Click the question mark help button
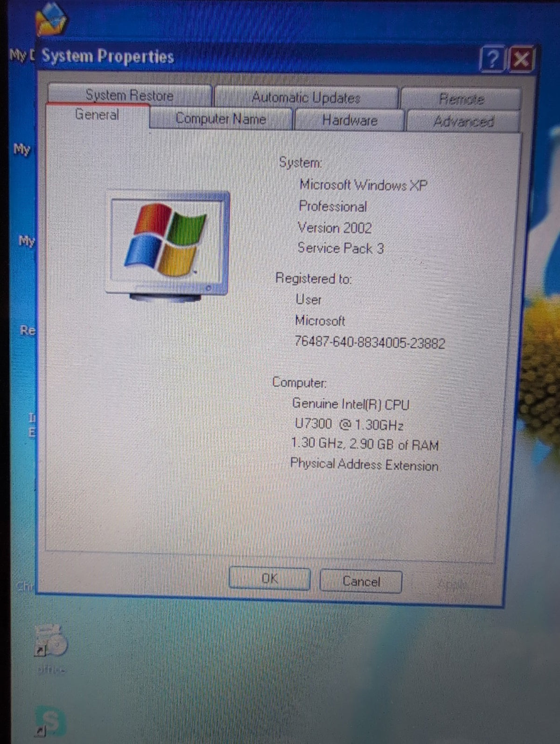This screenshot has width=560, height=744. tap(492, 59)
